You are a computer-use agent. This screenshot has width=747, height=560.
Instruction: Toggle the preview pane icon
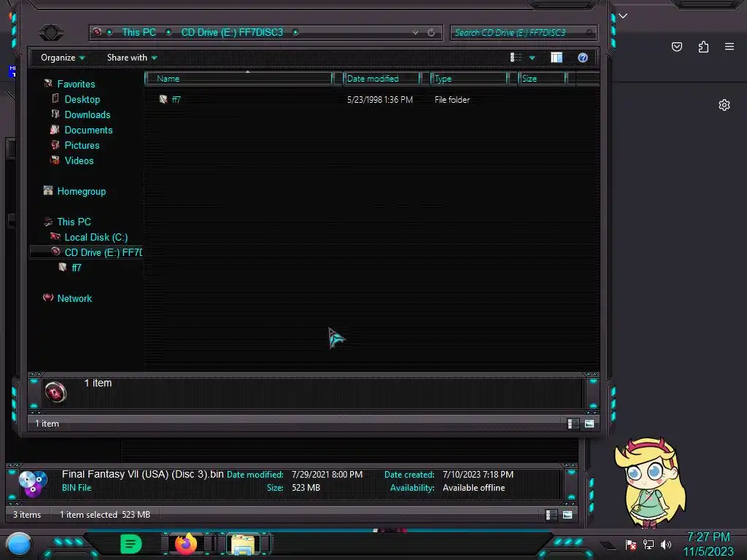pos(557,58)
